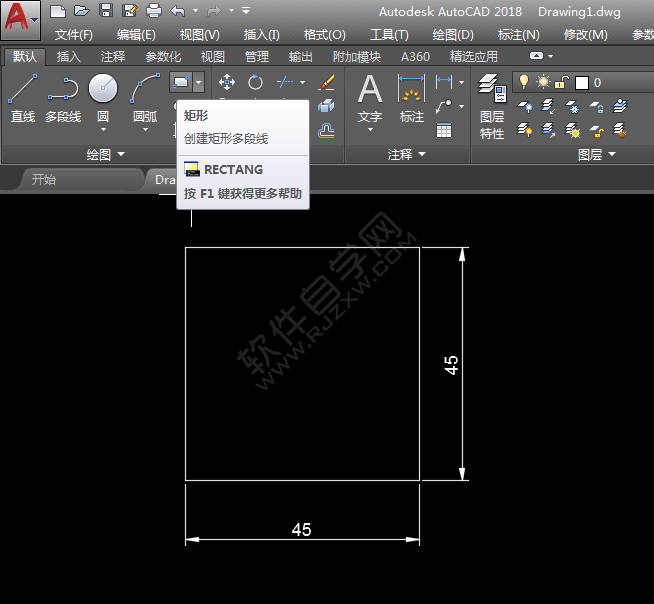This screenshot has width=654, height=604.
Task: Click the white layer color swatch
Action: tap(581, 82)
